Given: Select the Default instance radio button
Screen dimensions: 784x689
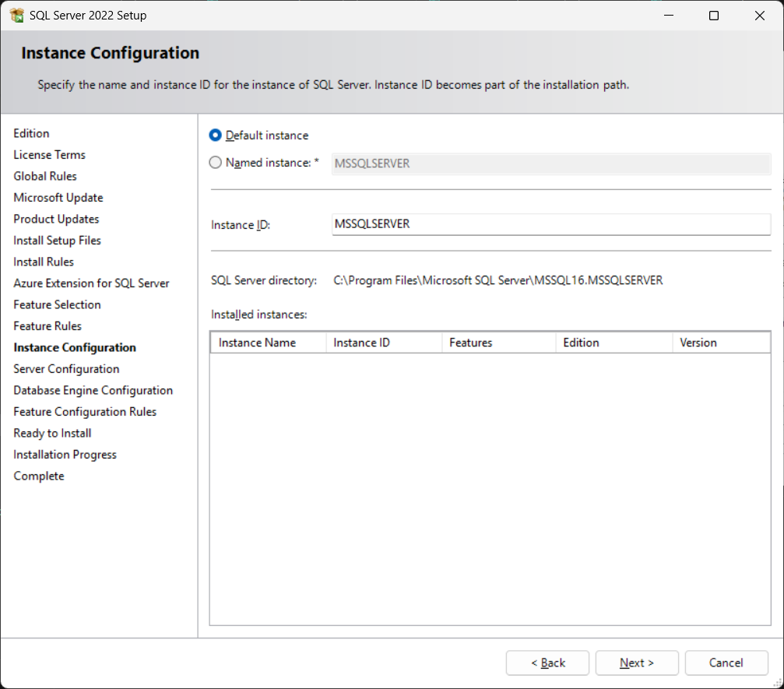Looking at the screenshot, I should pyautogui.click(x=216, y=135).
